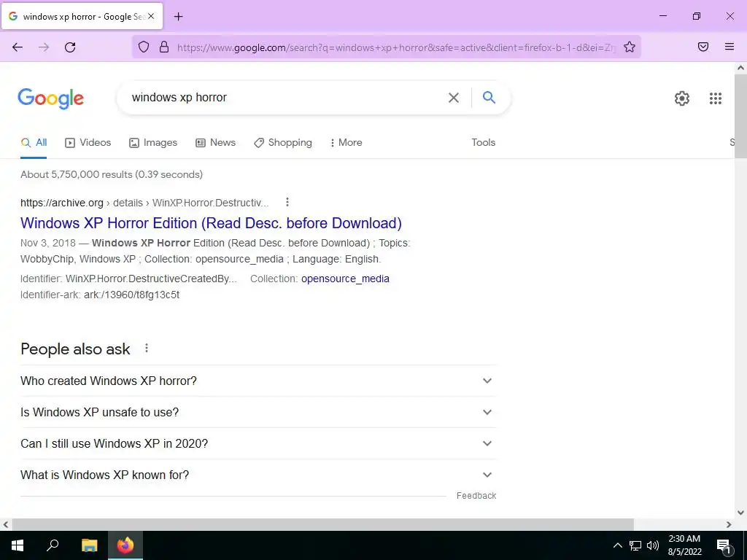Open the Windows Start menu
The height and width of the screenshot is (560, 747).
pyautogui.click(x=18, y=545)
